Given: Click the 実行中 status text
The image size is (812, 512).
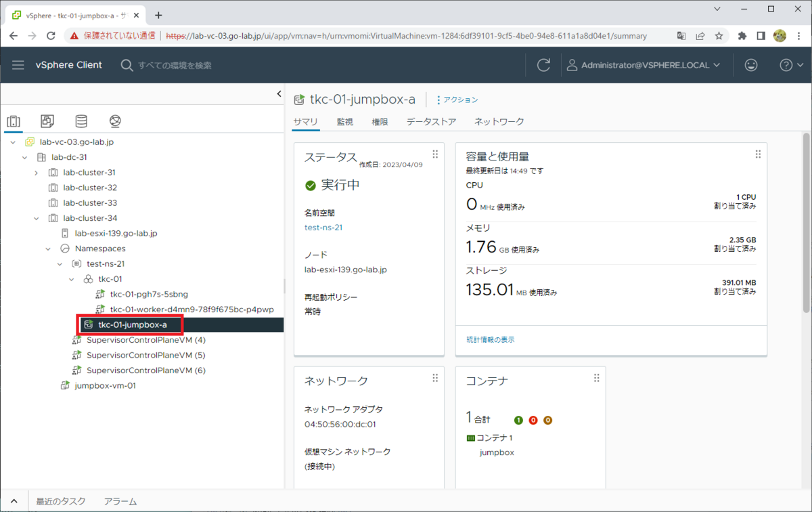Looking at the screenshot, I should click(x=340, y=185).
